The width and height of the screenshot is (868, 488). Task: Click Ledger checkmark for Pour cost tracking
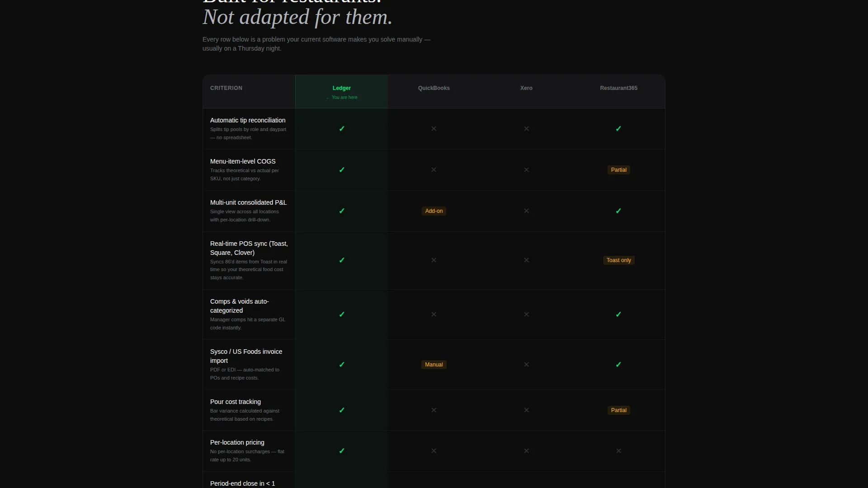(x=342, y=410)
